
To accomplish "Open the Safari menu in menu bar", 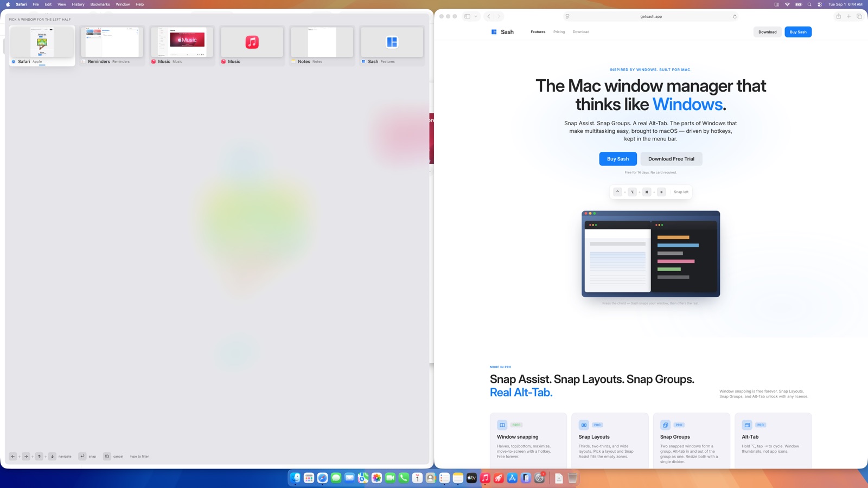I will tap(21, 4).
